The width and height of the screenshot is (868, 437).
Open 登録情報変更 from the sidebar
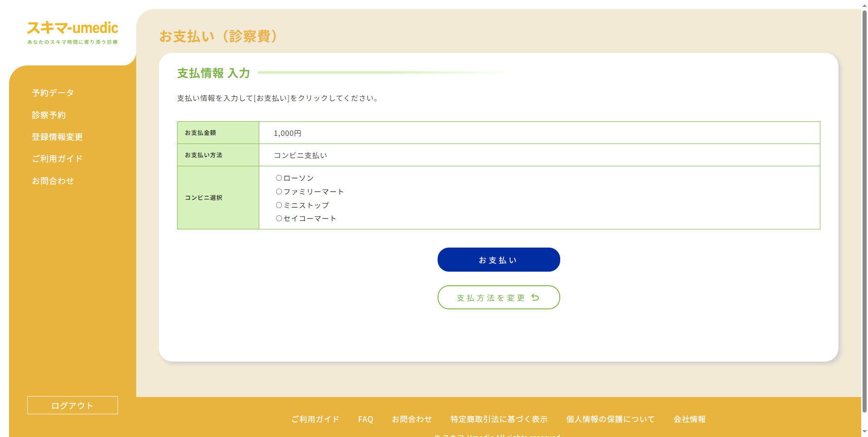click(57, 137)
